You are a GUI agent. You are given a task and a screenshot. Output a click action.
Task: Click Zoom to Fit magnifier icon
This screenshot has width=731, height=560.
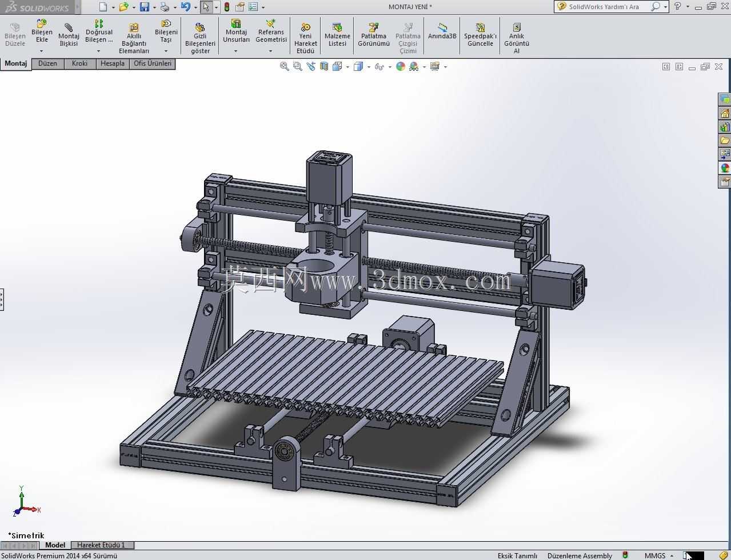point(284,66)
